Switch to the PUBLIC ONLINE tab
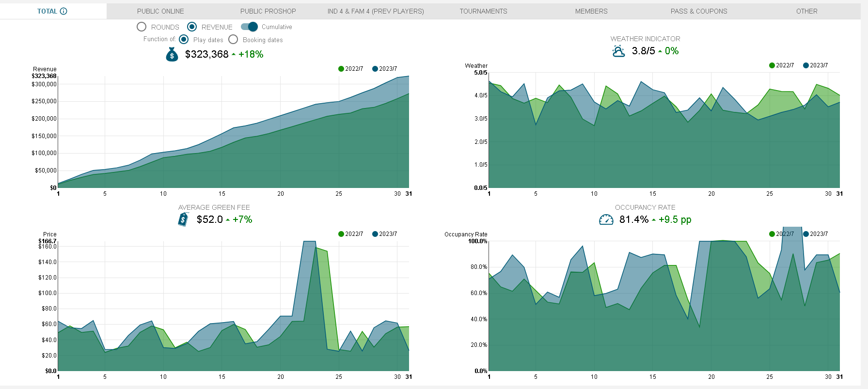Image resolution: width=868 pixels, height=389 pixels. 160,11
